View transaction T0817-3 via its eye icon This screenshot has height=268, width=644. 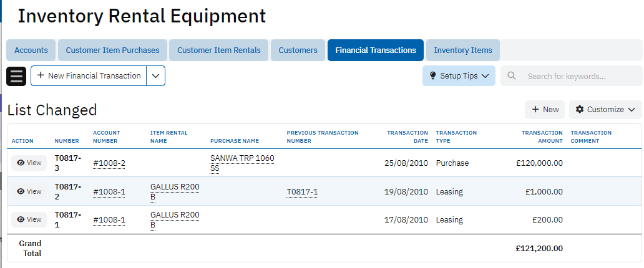pyautogui.click(x=21, y=163)
